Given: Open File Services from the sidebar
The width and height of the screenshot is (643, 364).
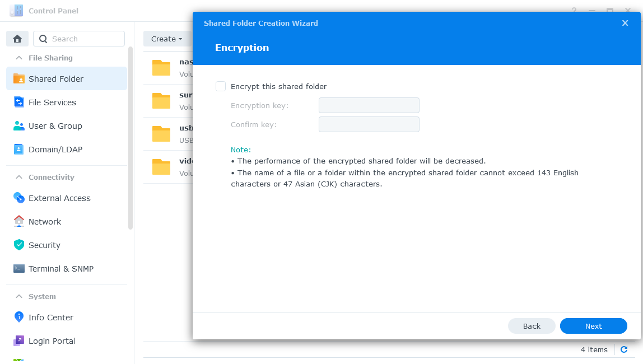Looking at the screenshot, I should coord(52,102).
